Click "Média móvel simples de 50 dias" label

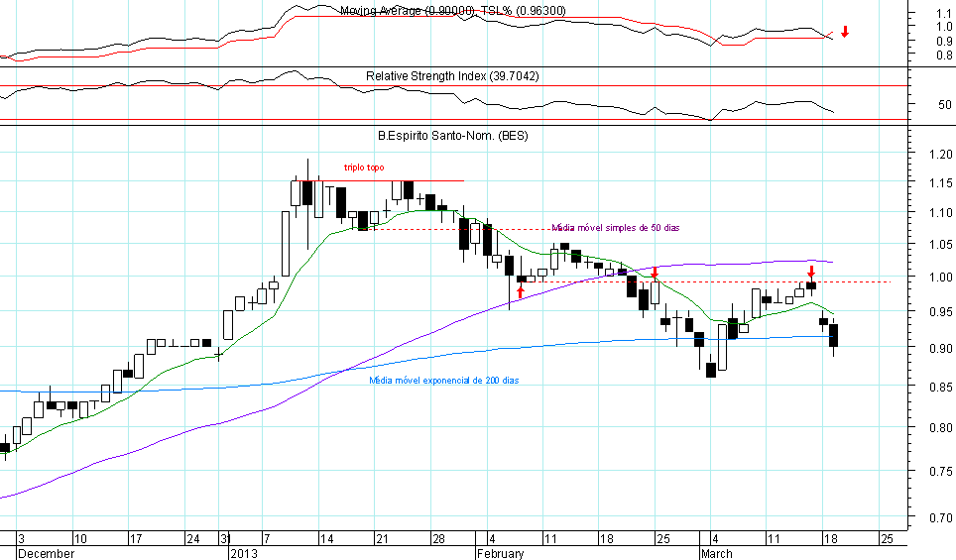[616, 228]
